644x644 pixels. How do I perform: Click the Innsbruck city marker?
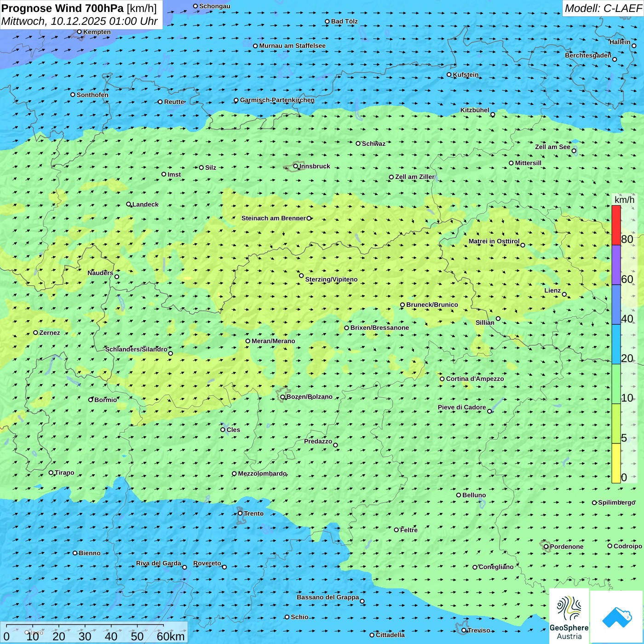tap(296, 166)
